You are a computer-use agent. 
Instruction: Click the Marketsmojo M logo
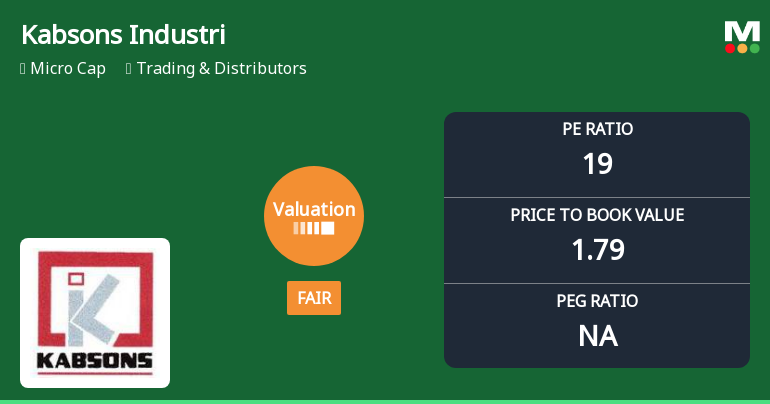[742, 30]
